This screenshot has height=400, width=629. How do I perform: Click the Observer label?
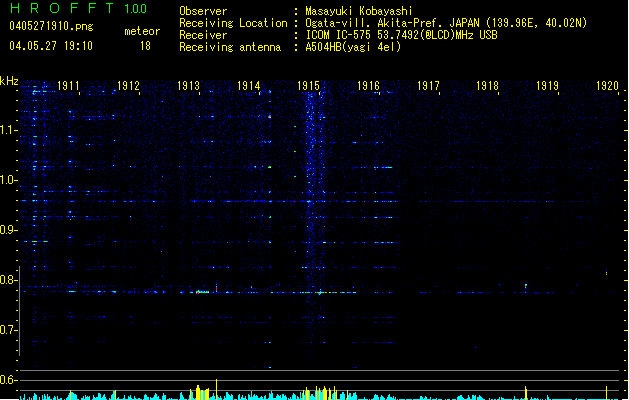tap(203, 11)
